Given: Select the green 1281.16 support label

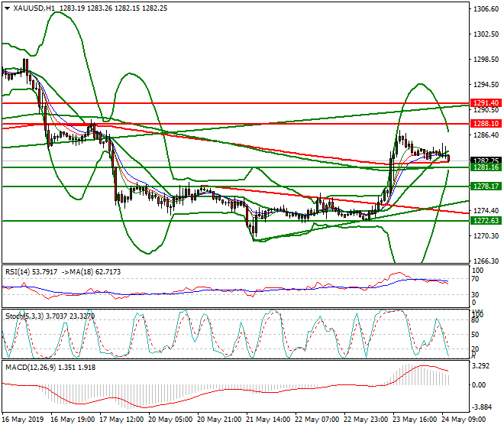Looking at the screenshot, I should point(486,167).
